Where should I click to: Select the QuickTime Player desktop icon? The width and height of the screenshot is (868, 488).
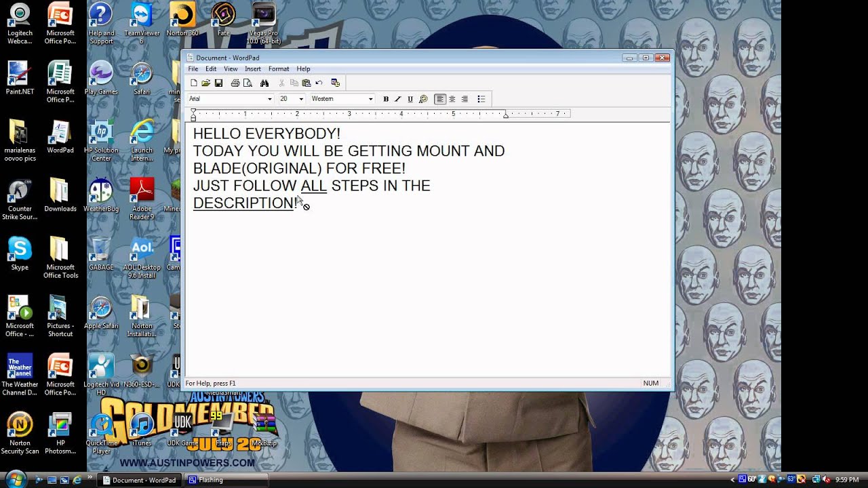coord(101,434)
